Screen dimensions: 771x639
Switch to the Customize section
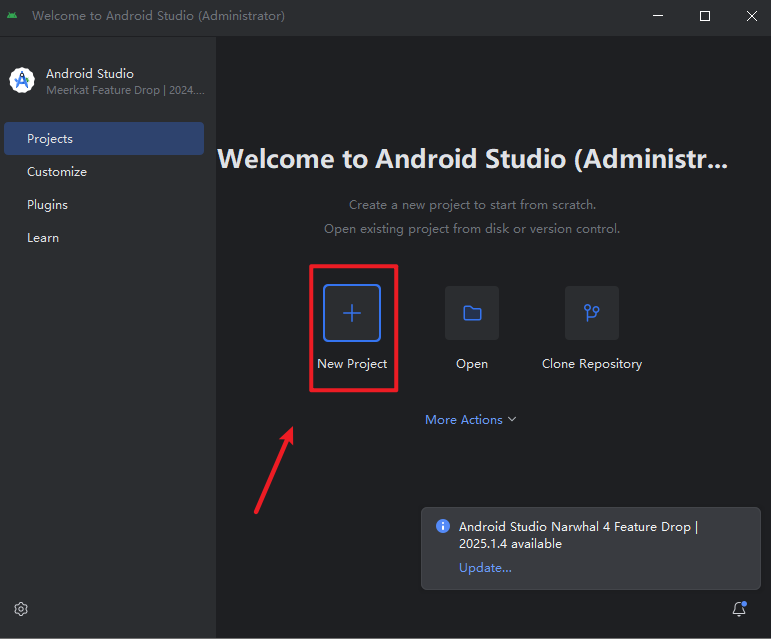point(57,172)
